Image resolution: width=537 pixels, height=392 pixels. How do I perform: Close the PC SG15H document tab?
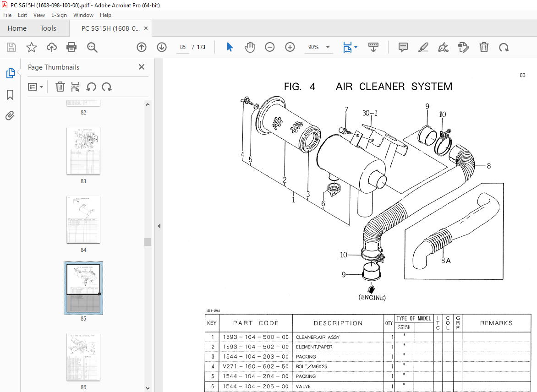(x=146, y=28)
